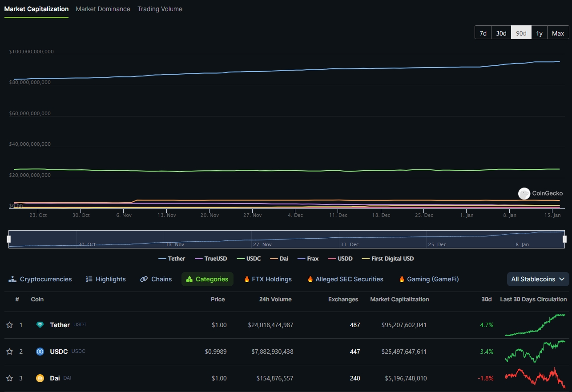Image resolution: width=572 pixels, height=392 pixels.
Task: Open the Cryptocurrencies section
Action: point(40,279)
